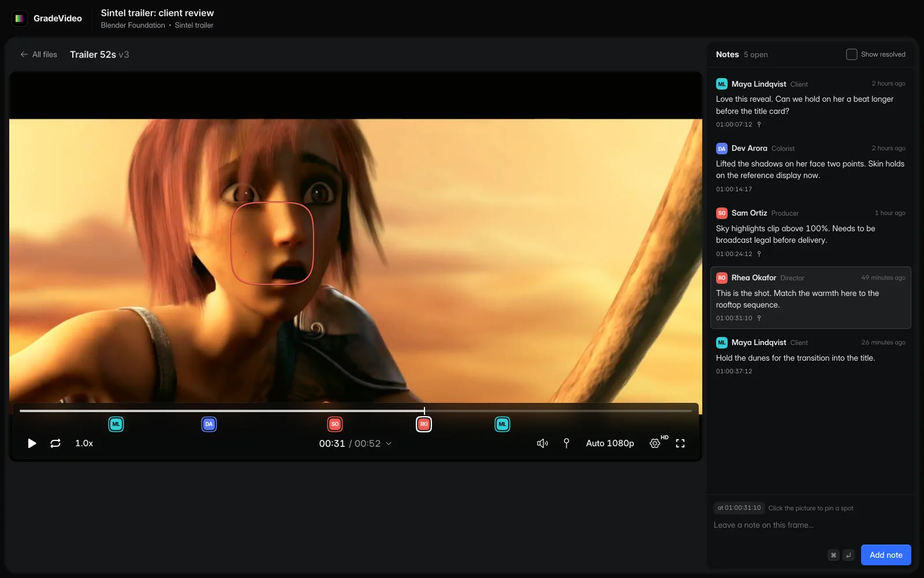
Task: Click the Blender Foundation breadcrumb
Action: point(133,25)
